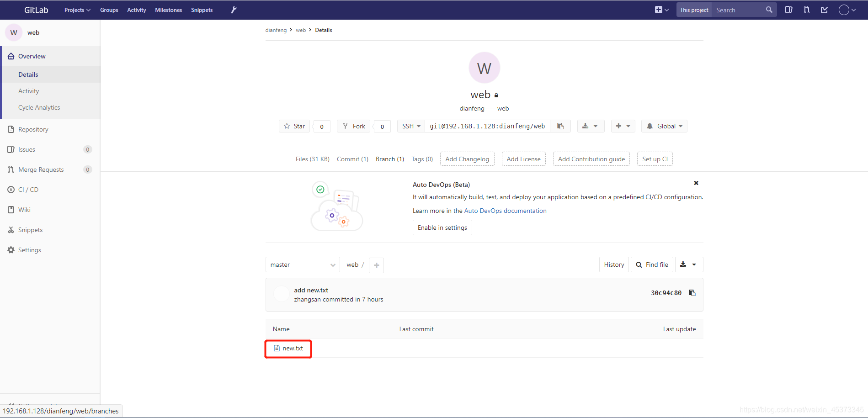Click the web project avatar in sidebar
The width and height of the screenshot is (868, 418).
pyautogui.click(x=14, y=32)
